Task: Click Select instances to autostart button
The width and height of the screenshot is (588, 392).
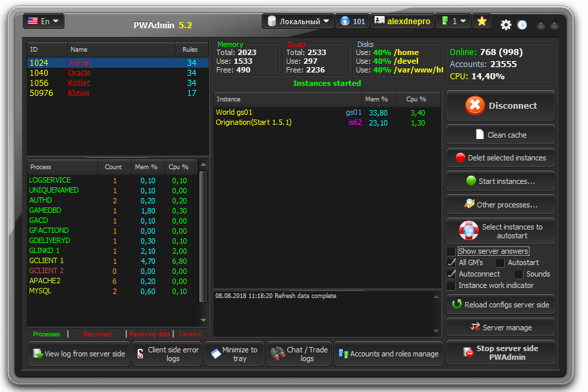Action: (x=501, y=231)
